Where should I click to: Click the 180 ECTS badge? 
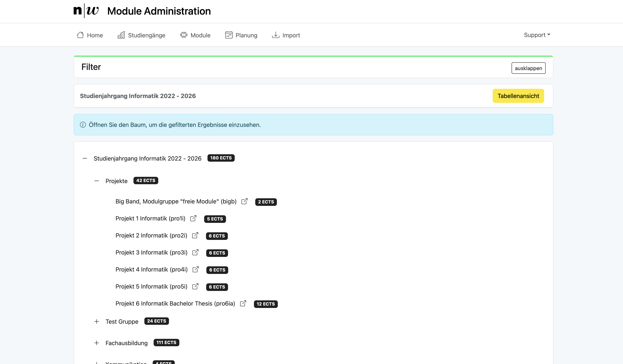click(x=221, y=158)
